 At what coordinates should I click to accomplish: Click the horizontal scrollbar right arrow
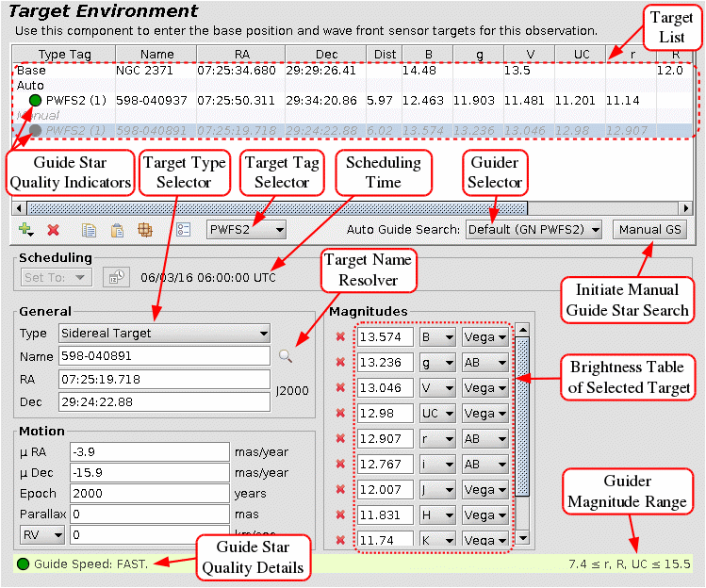click(x=686, y=208)
